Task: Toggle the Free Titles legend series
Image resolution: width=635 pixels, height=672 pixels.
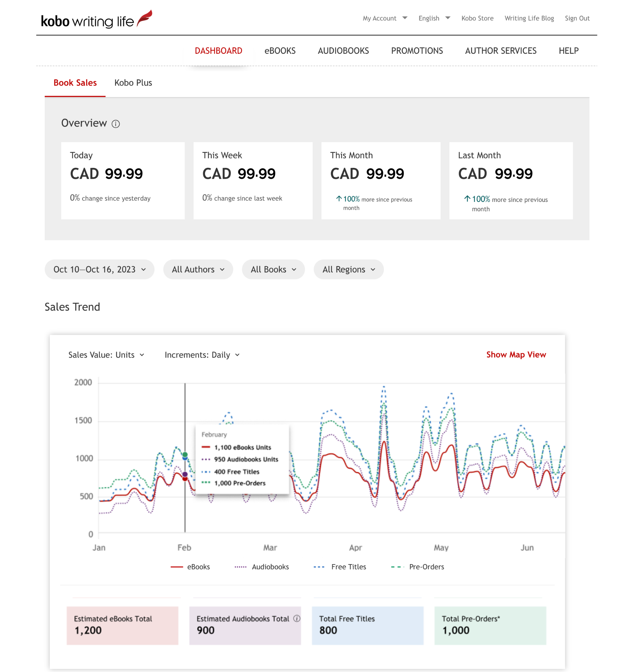Action: click(340, 567)
